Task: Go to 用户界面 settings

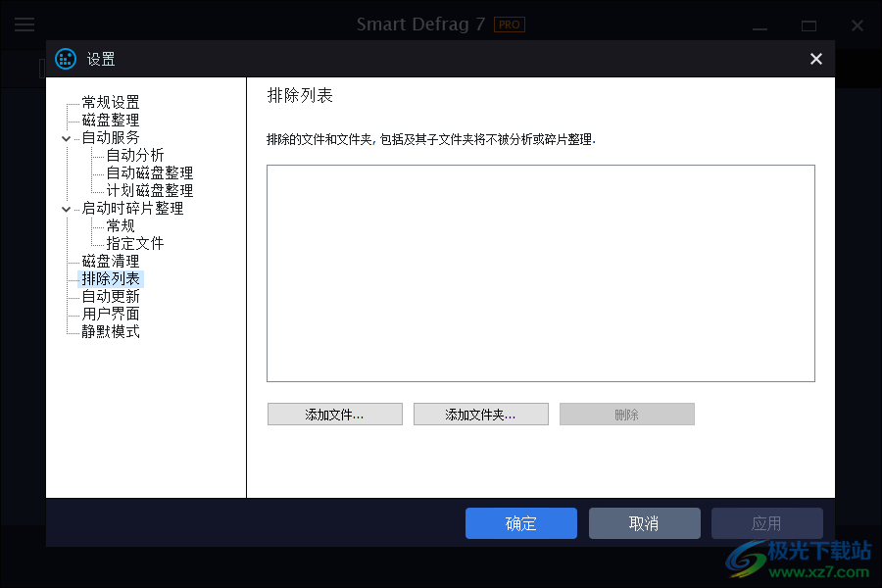Action: pyautogui.click(x=111, y=314)
